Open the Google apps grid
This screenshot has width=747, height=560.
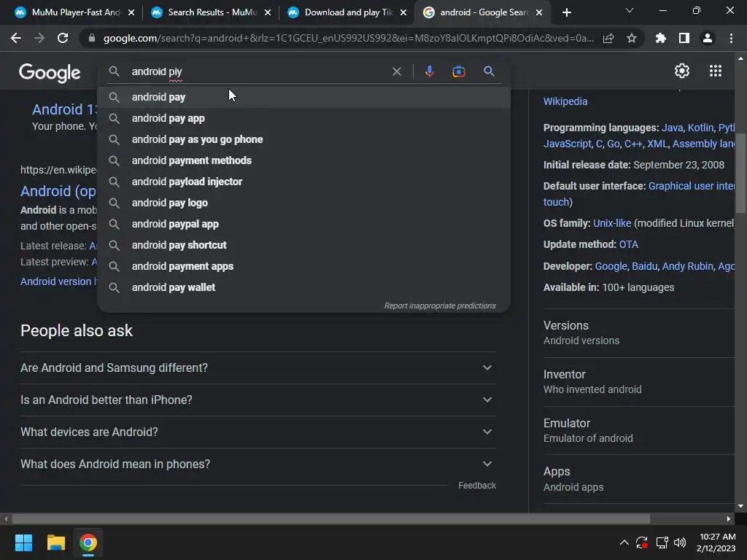pyautogui.click(x=715, y=71)
